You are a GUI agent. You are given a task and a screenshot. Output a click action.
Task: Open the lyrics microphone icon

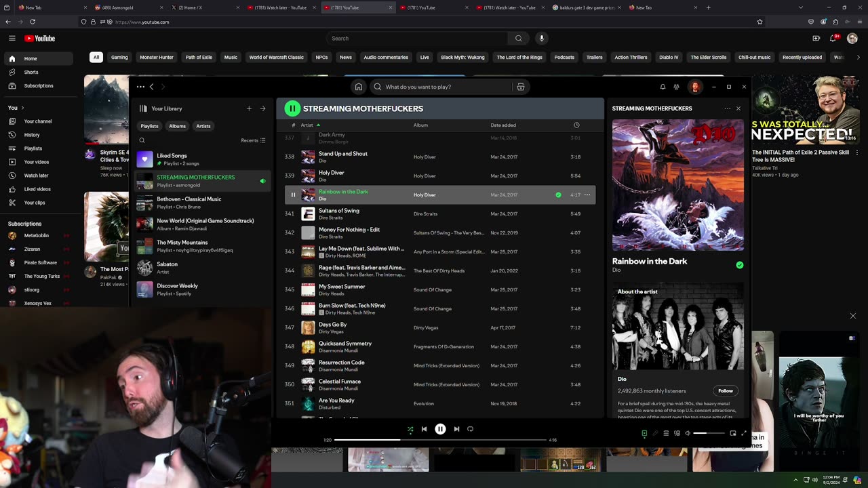click(655, 433)
